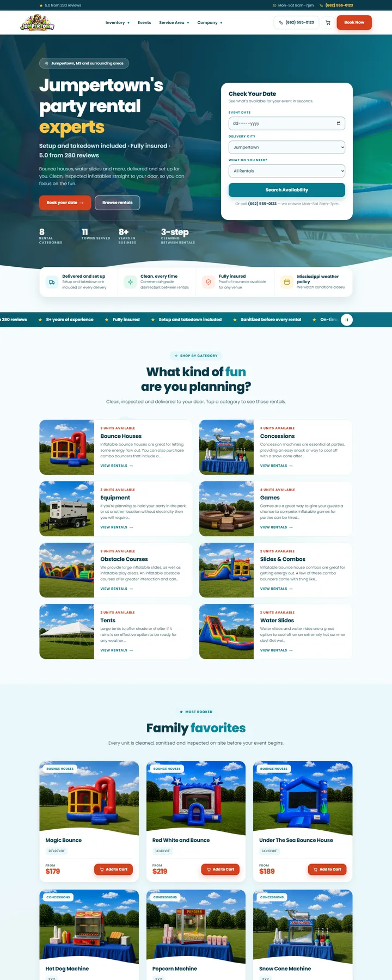
Task: Open the Games category thumbnail
Action: click(x=226, y=509)
